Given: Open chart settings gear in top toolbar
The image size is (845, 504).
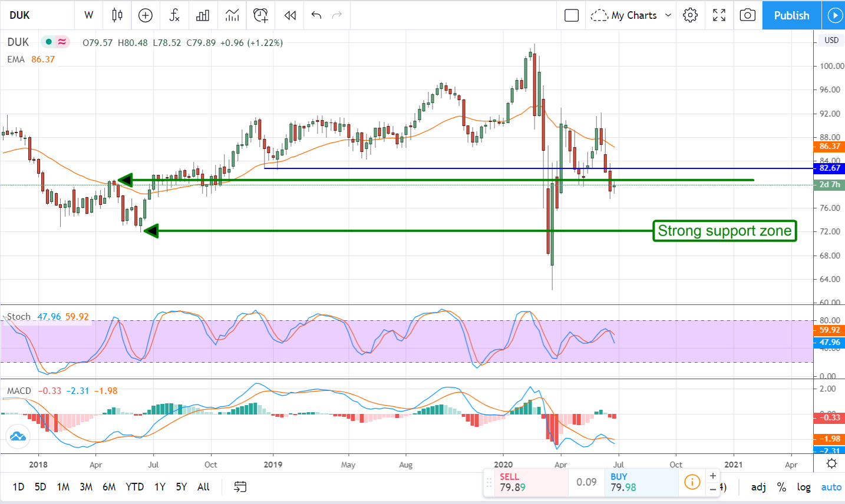Looking at the screenshot, I should click(x=691, y=15).
